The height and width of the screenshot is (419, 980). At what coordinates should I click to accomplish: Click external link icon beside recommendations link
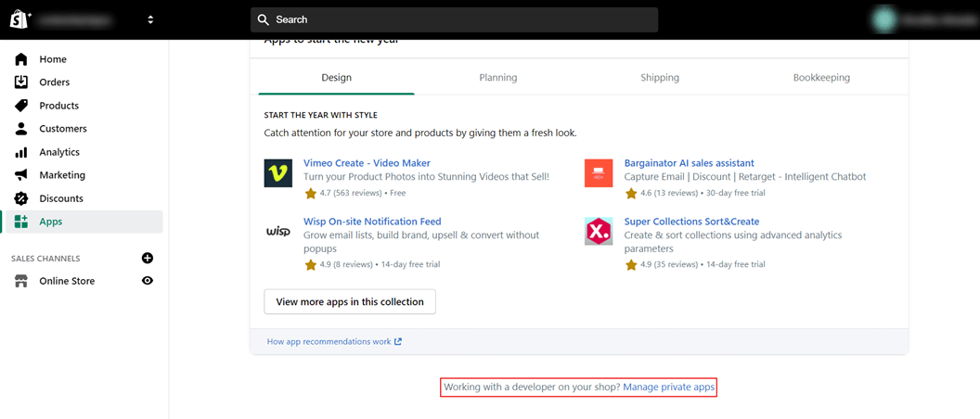398,341
